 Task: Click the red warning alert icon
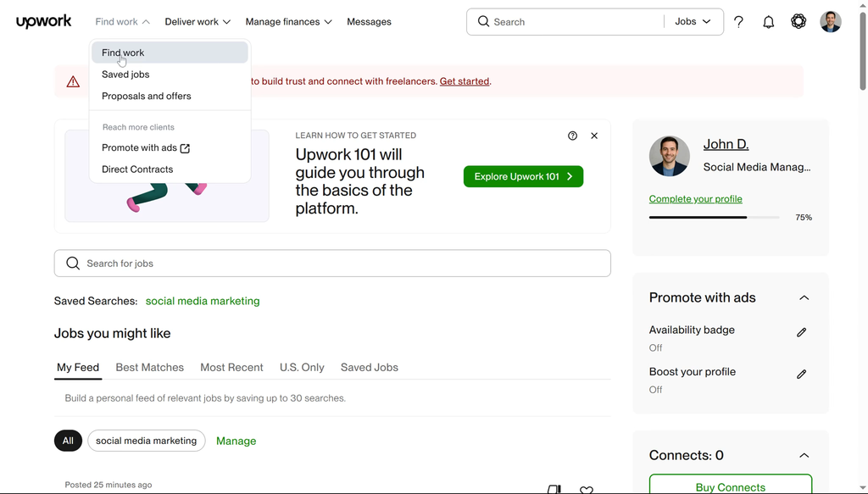pos(73,81)
